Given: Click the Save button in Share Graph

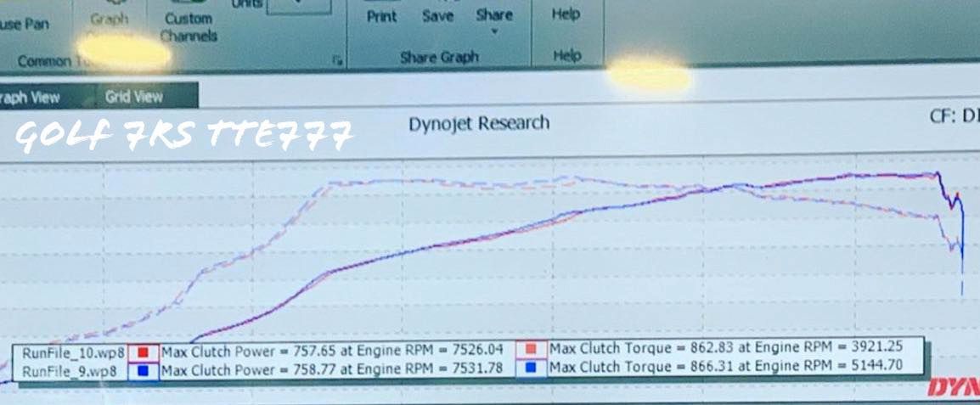Looking at the screenshot, I should 437,15.
